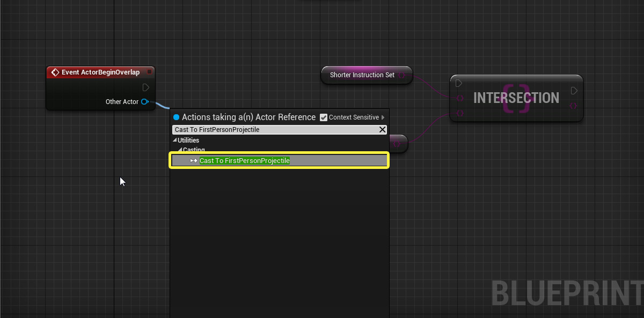Collapse the Utilities category
Image resolution: width=644 pixels, height=318 pixels.
[x=174, y=140]
